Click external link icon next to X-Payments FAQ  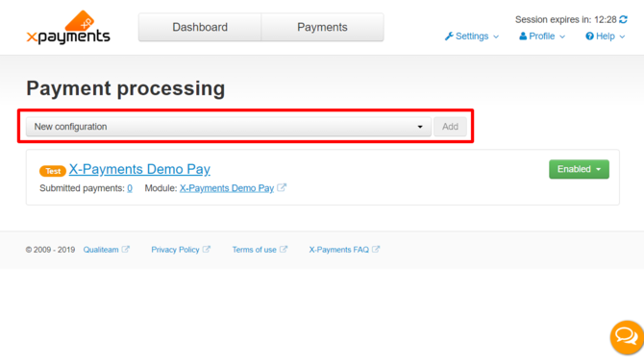pyautogui.click(x=376, y=249)
